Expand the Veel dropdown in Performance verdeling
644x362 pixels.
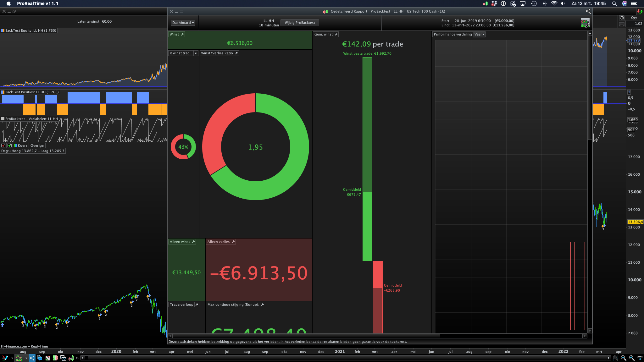pyautogui.click(x=479, y=35)
